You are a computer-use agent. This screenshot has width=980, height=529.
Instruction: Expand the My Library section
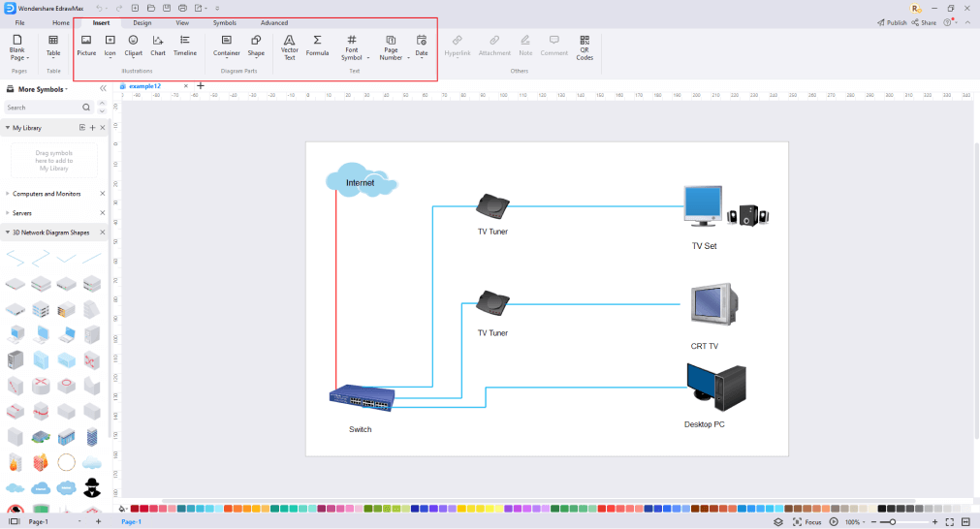pos(8,128)
